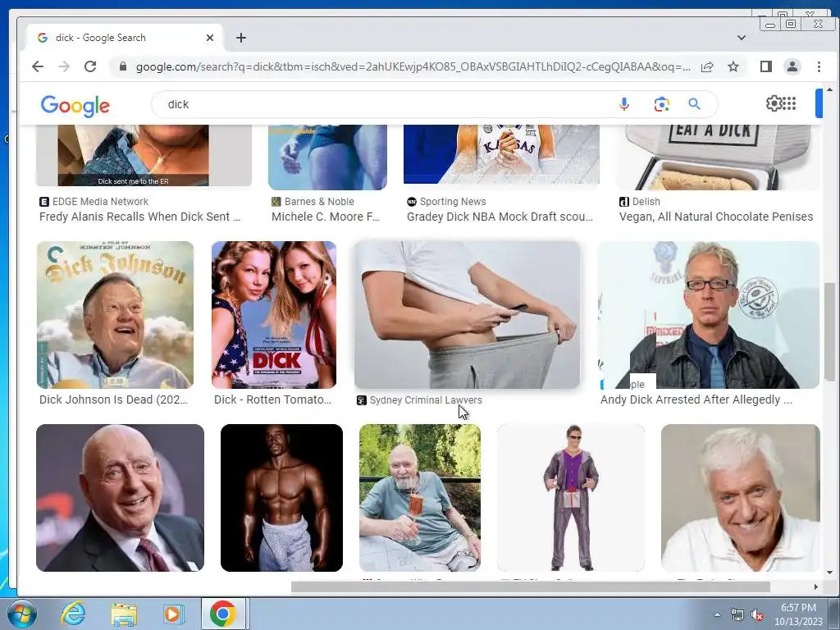Click the horizontal scrollbar thumb

[531, 587]
